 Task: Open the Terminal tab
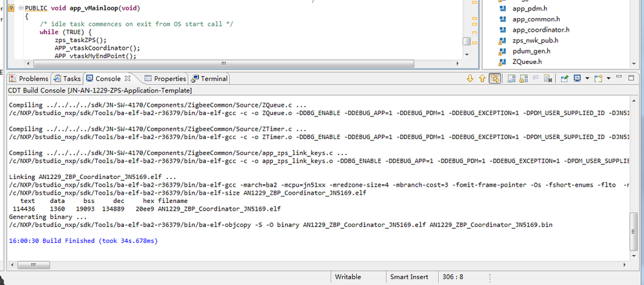tap(210, 79)
